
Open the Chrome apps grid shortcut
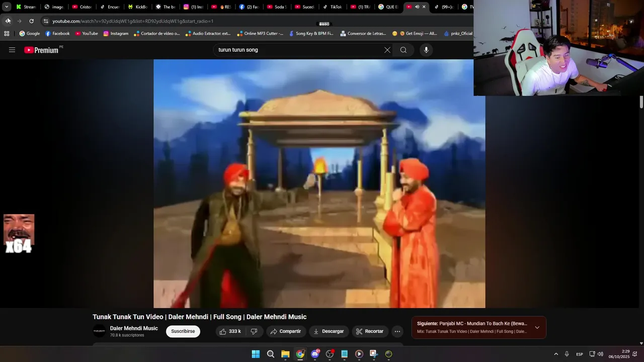7,34
